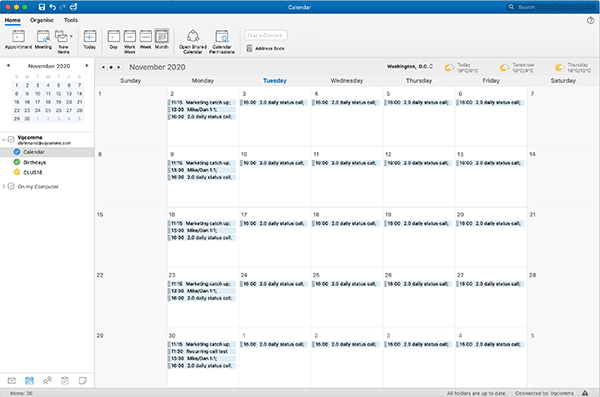Open Mike/Dan 1:1 event on November 9
The width and height of the screenshot is (600, 397).
pos(202,170)
